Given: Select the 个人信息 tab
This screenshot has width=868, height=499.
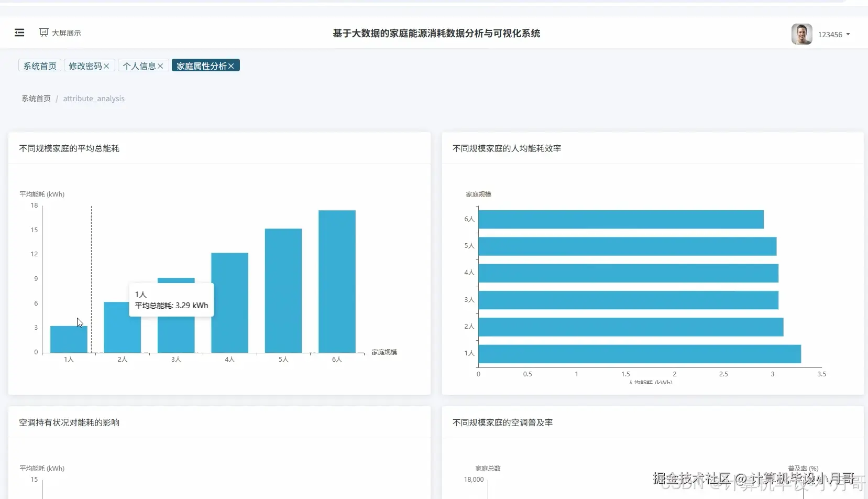Looking at the screenshot, I should click(139, 66).
